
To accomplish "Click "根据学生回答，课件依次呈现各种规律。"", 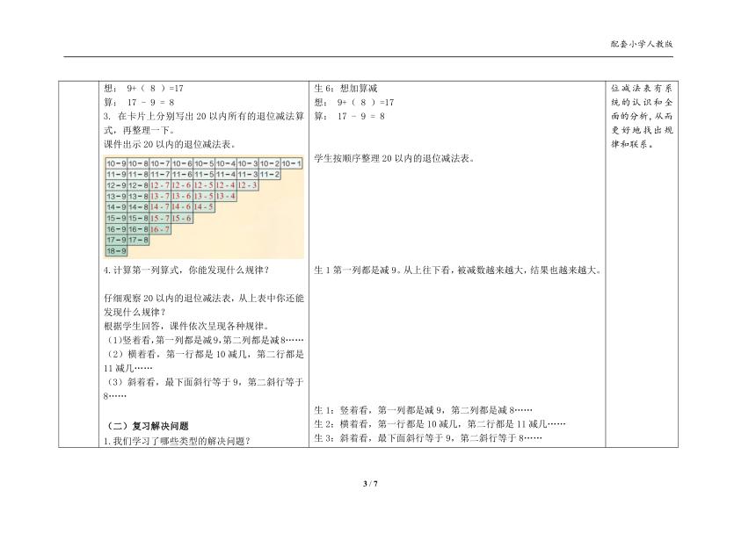I will click(x=186, y=326).
